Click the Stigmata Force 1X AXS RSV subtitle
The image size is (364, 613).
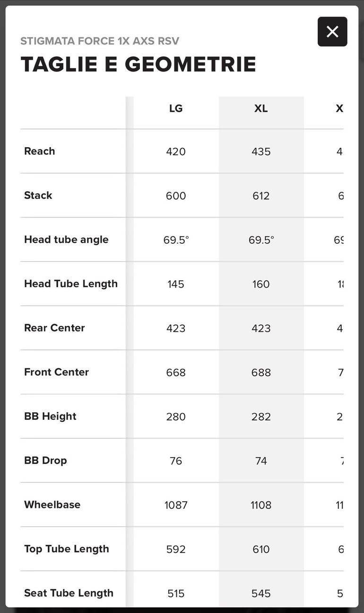pyautogui.click(x=100, y=41)
